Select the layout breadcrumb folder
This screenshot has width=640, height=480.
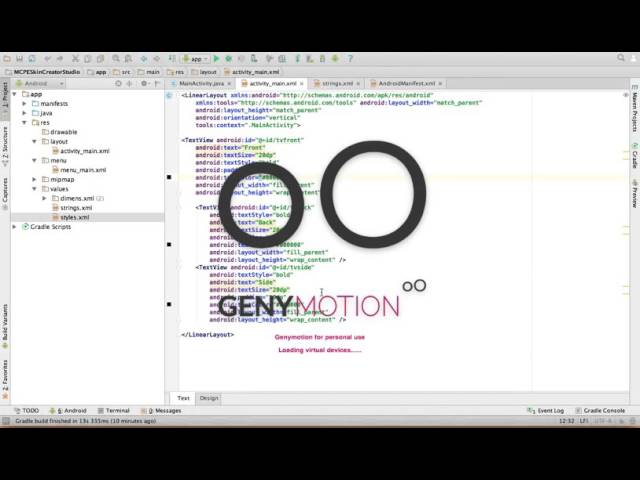[x=204, y=72]
